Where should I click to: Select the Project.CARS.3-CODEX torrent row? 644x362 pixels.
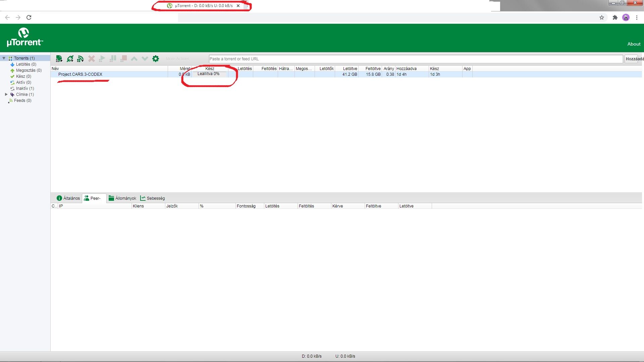[346, 74]
